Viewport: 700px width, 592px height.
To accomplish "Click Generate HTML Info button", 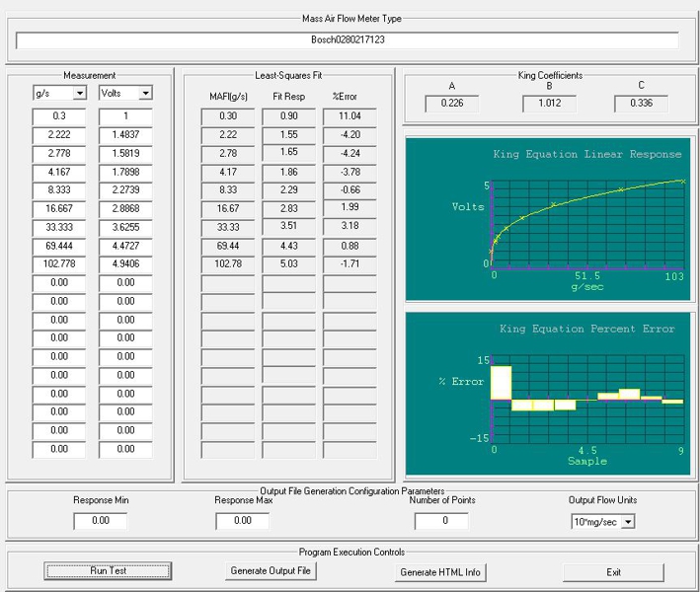I will coord(441,571).
